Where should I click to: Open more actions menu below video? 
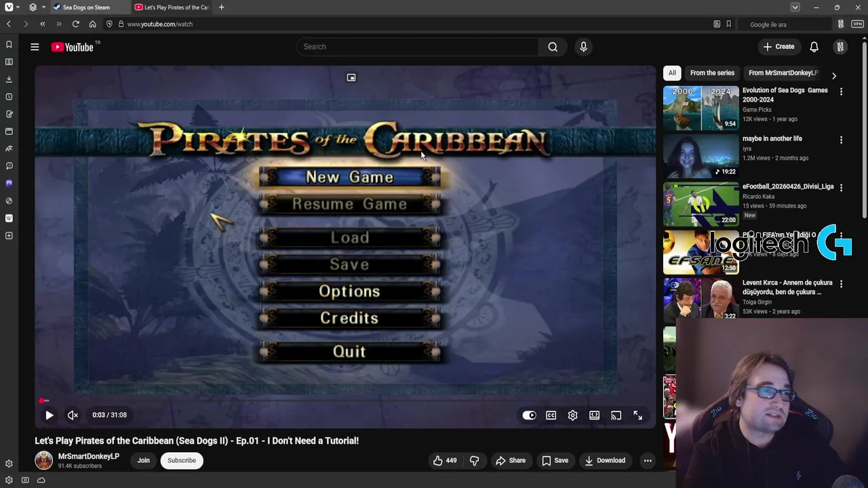(x=648, y=460)
